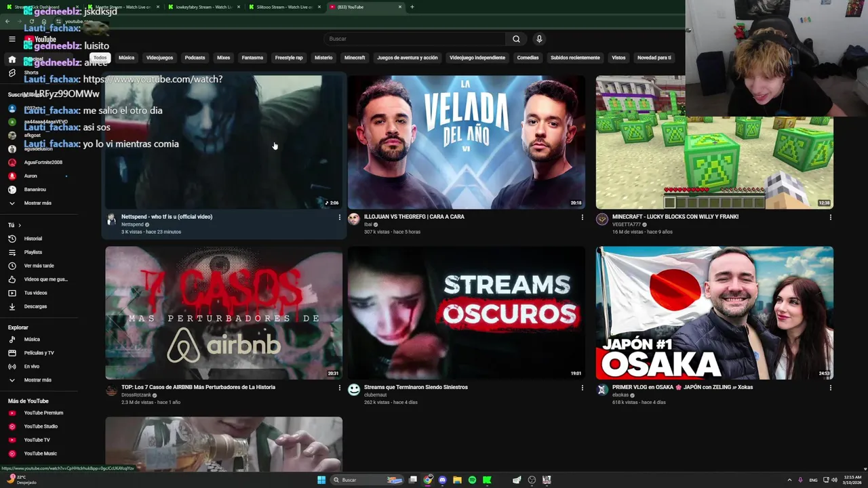Open options menu for ILLOJUAN VS THEGREFG video

click(582, 218)
